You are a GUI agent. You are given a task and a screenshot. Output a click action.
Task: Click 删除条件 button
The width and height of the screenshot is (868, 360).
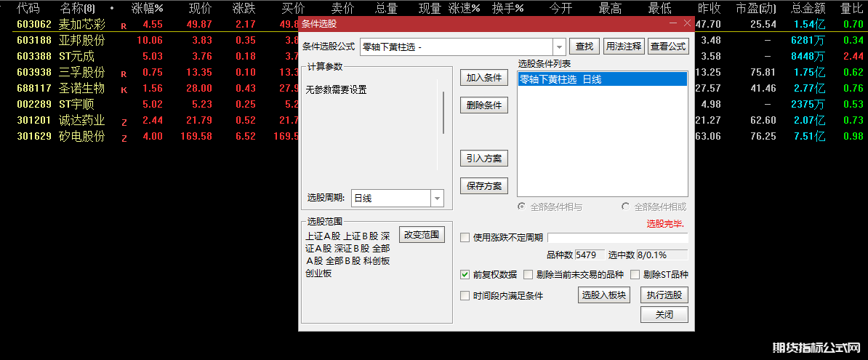(x=484, y=105)
